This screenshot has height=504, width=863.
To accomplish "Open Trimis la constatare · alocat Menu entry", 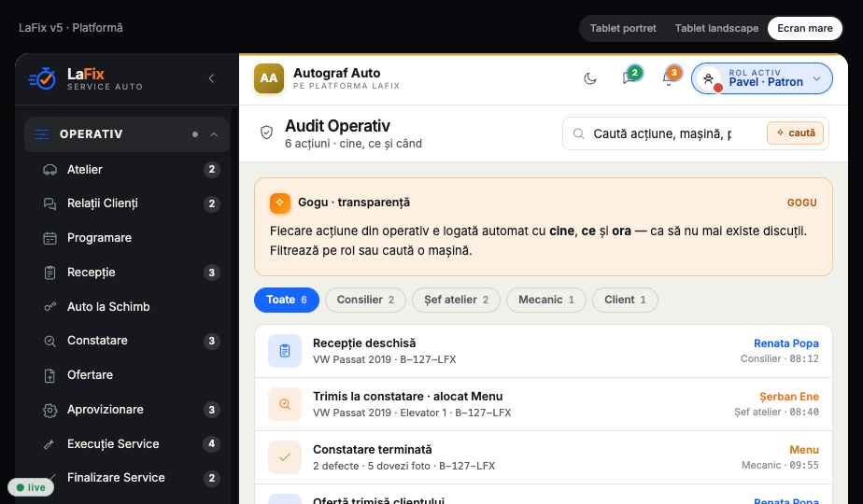I will click(544, 404).
